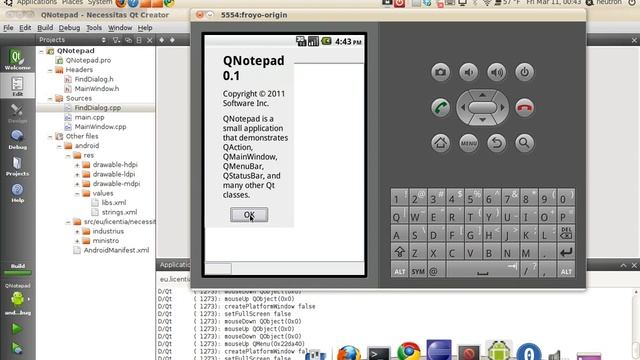
Task: Click emulator Back button
Action: (x=496, y=143)
